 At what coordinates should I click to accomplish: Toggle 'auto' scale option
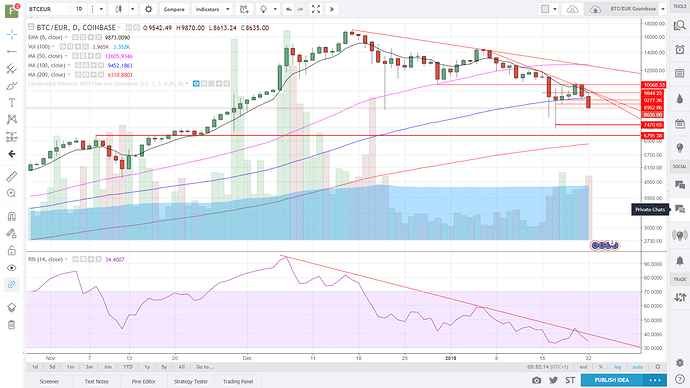click(x=638, y=367)
